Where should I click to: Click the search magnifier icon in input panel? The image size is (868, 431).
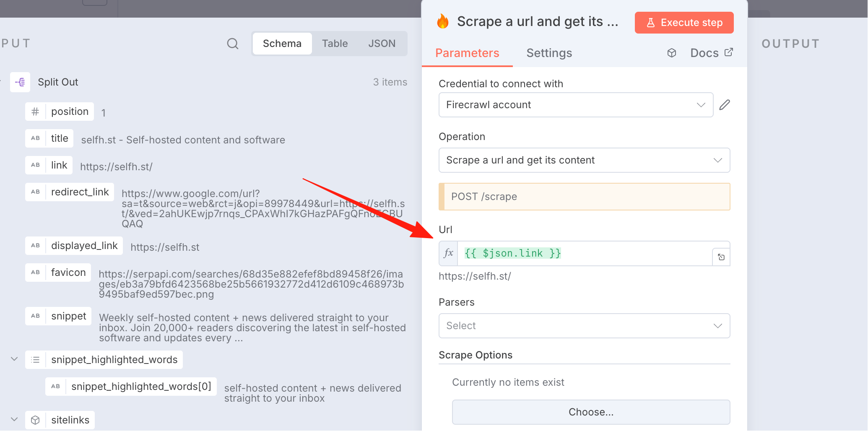[233, 44]
